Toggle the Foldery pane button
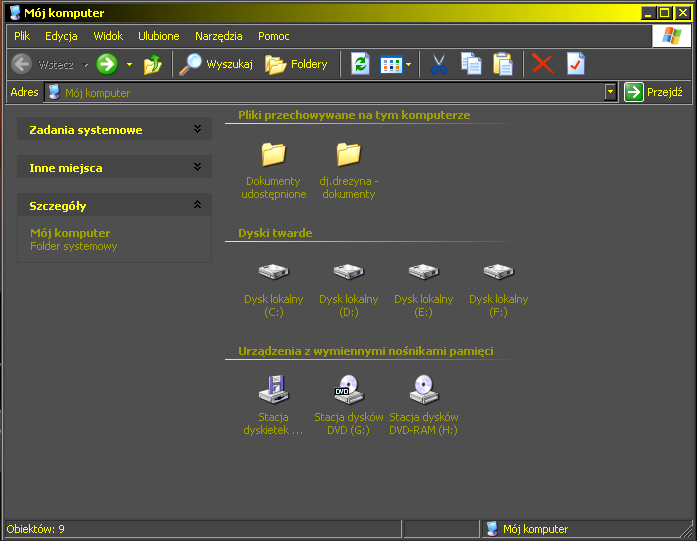This screenshot has width=697, height=541. [296, 64]
